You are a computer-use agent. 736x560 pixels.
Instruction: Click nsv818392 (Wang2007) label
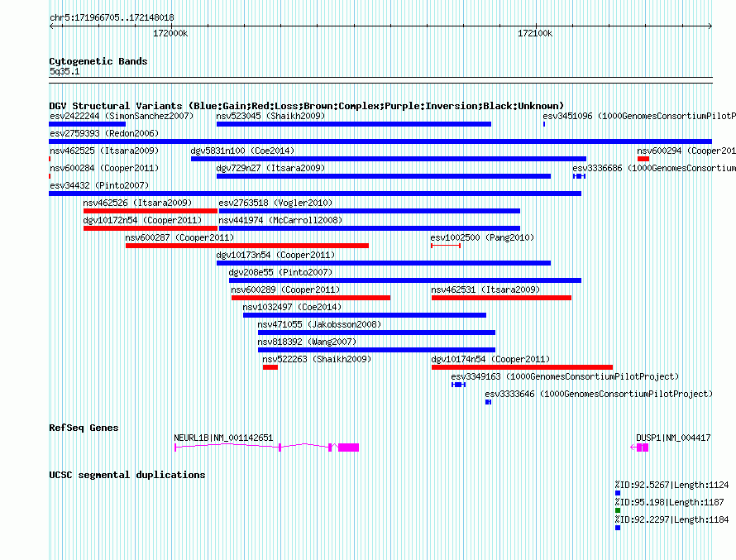tap(307, 342)
